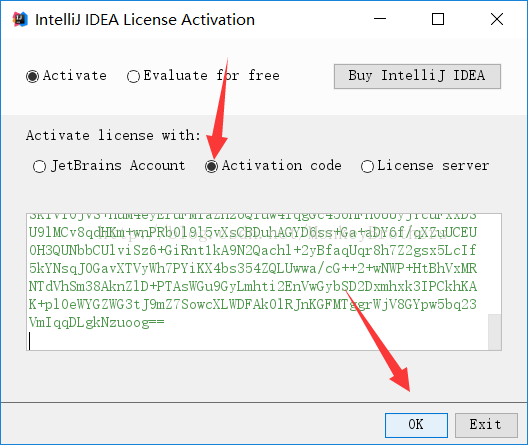The height and width of the screenshot is (445, 528).
Task: Click the code line starting with U9lMCv8qd
Action: coord(253,233)
